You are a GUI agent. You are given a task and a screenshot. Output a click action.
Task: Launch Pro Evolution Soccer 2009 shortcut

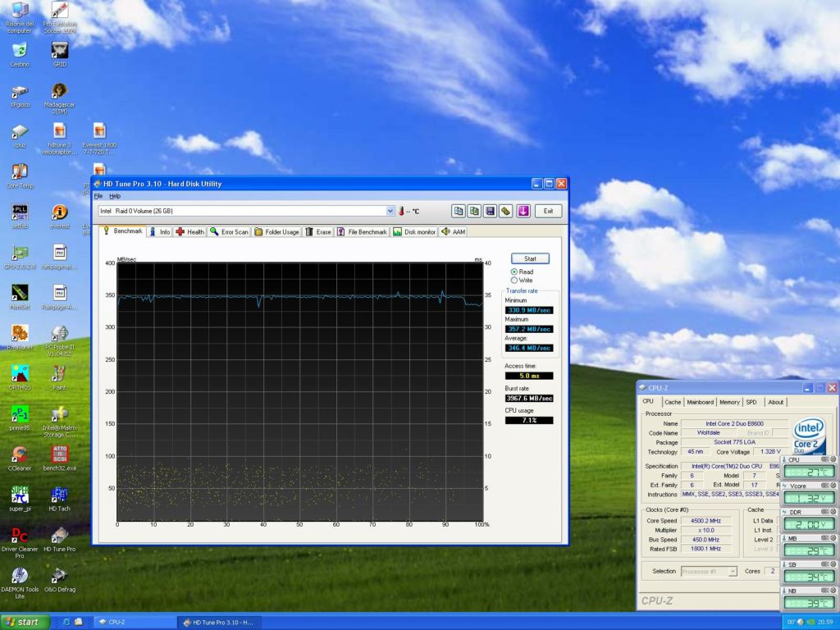pyautogui.click(x=59, y=17)
